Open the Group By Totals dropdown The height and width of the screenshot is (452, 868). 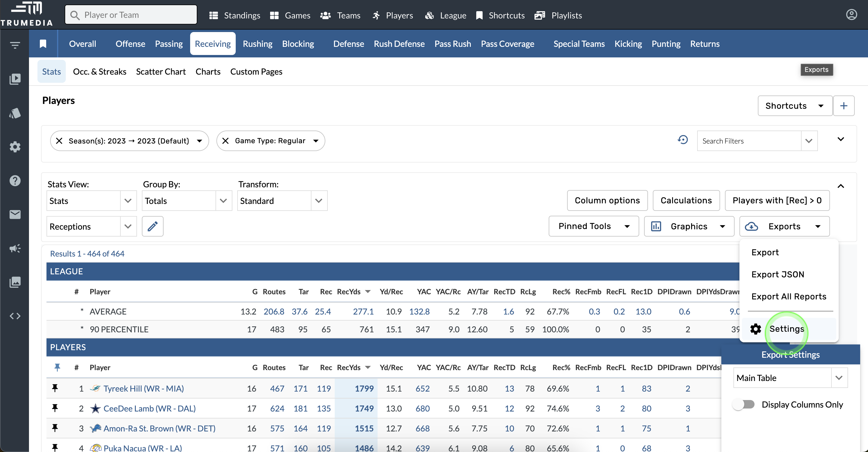pyautogui.click(x=223, y=201)
